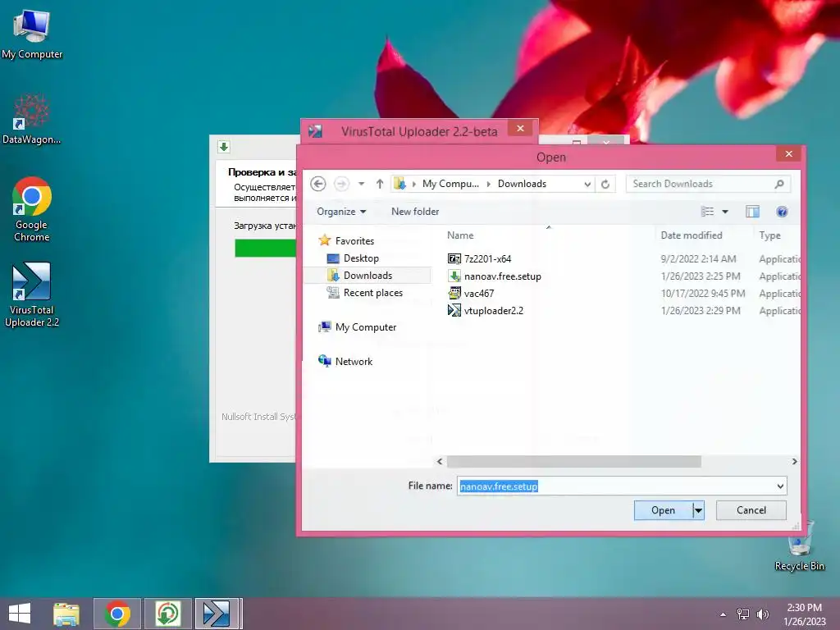Click the green installer icon in background window

pos(224,146)
